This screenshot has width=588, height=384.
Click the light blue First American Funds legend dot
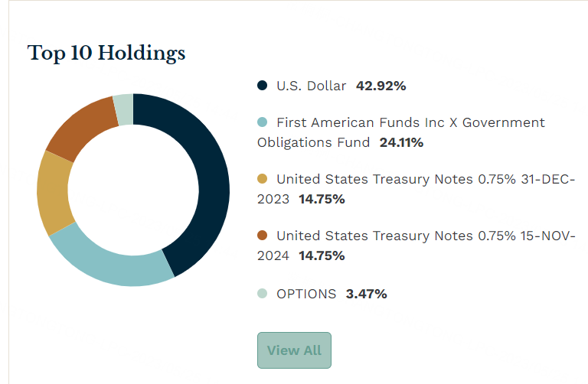263,122
